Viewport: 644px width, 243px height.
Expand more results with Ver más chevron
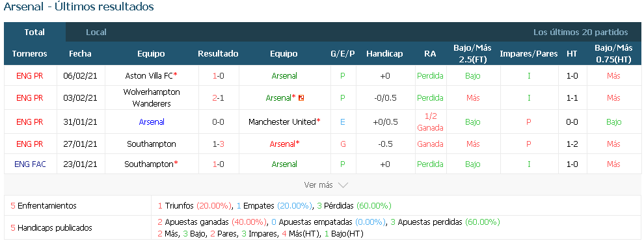pyautogui.click(x=326, y=185)
